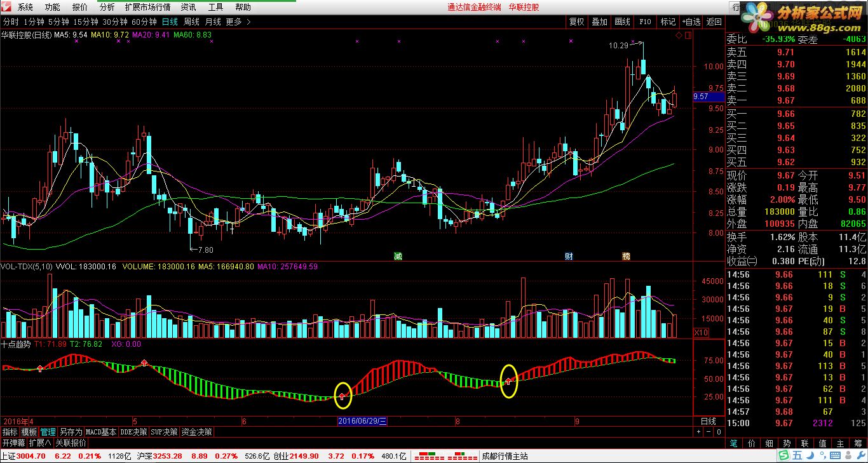Viewport: 868px width, 463px height.
Task: Open the 资讯 menu
Action: 188,7
